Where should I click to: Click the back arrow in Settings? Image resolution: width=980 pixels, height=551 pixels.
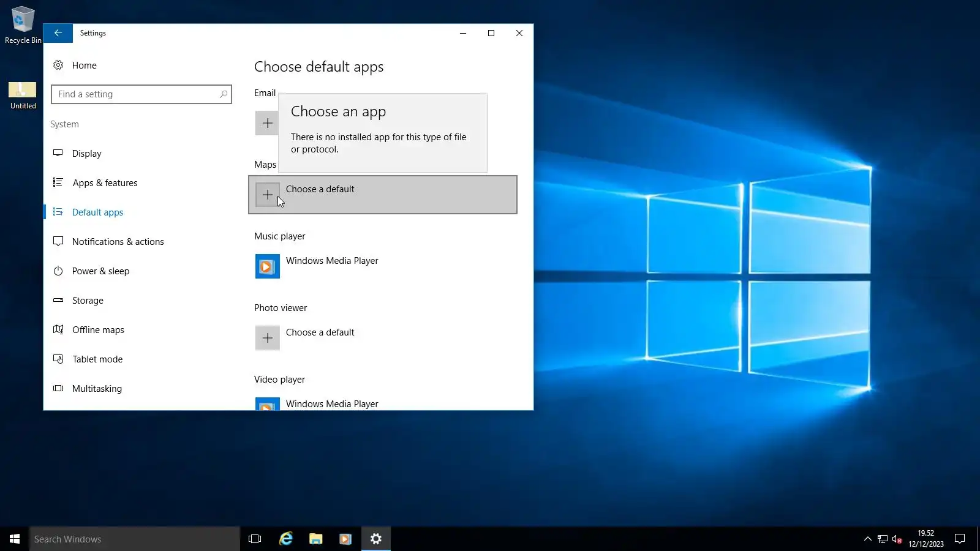pyautogui.click(x=58, y=33)
